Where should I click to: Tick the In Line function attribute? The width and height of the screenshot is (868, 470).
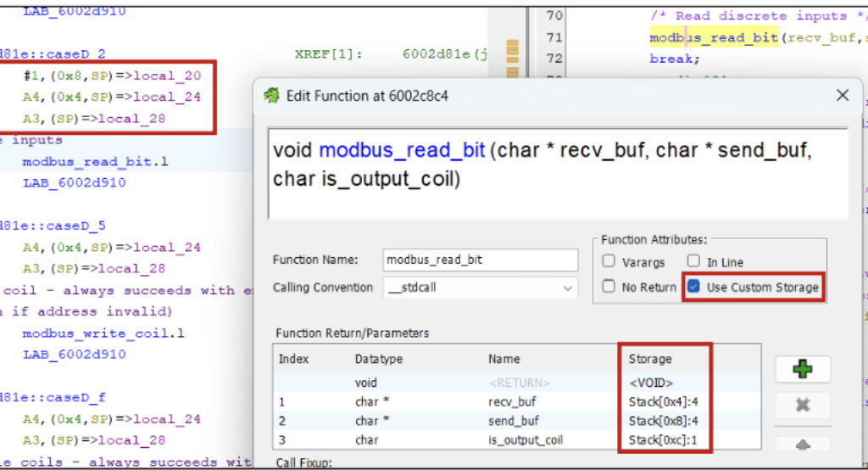tap(694, 262)
